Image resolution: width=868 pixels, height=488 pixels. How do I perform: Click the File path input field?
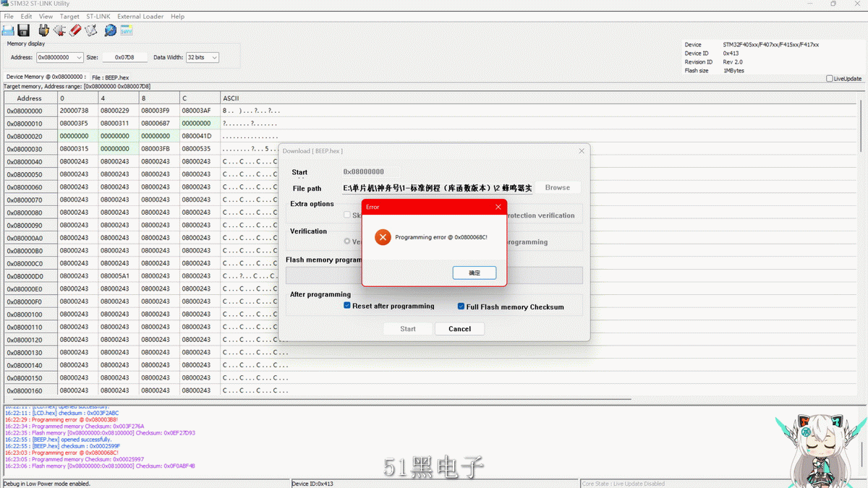coord(438,188)
